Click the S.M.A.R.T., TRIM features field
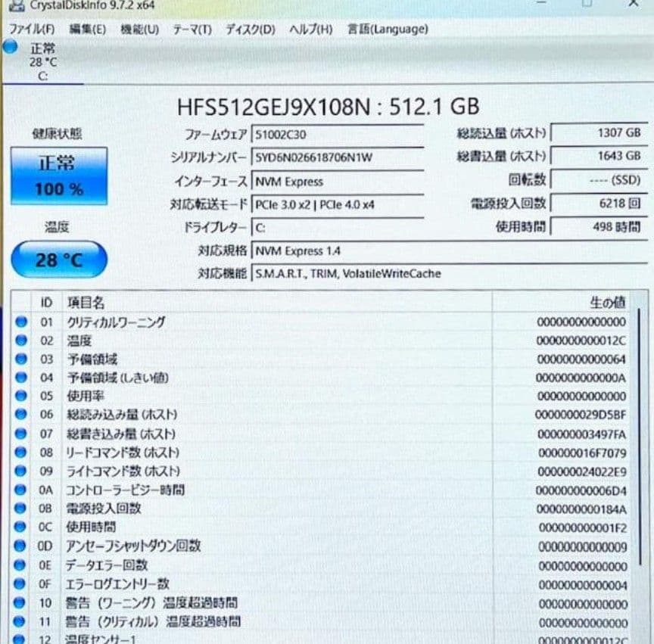This screenshot has width=654, height=644. [x=449, y=274]
